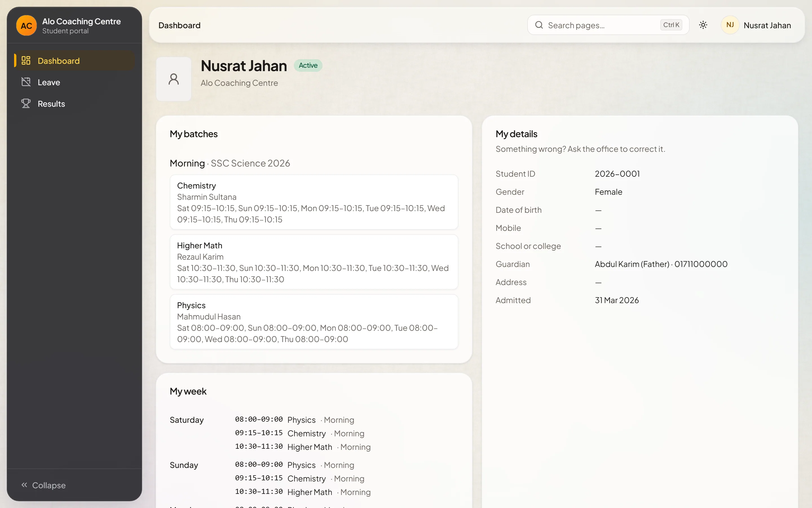The width and height of the screenshot is (812, 508).
Task: Click the Saturday row label
Action: (187, 420)
